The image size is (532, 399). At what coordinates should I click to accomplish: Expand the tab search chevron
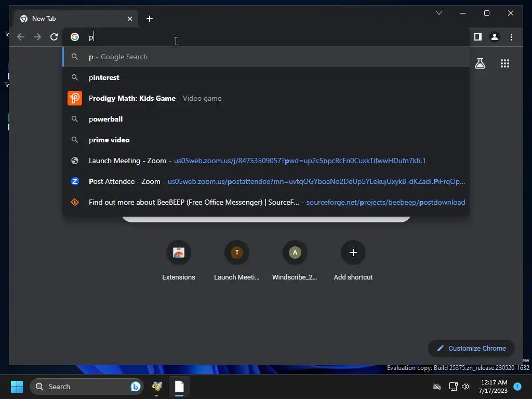coord(438,13)
